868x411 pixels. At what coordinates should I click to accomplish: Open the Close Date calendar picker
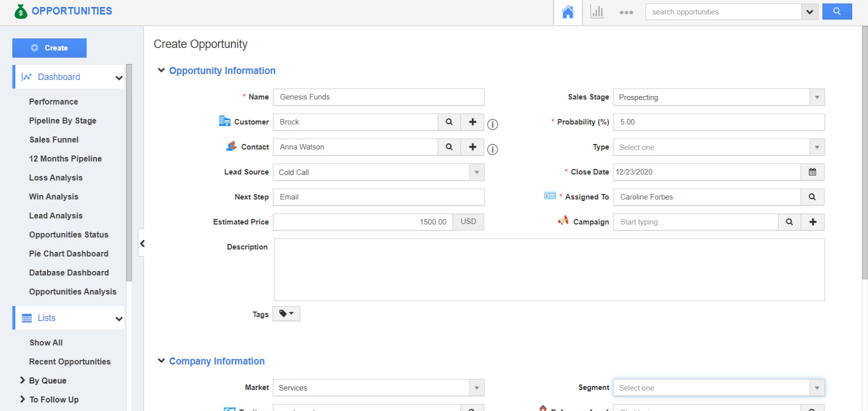coord(812,172)
